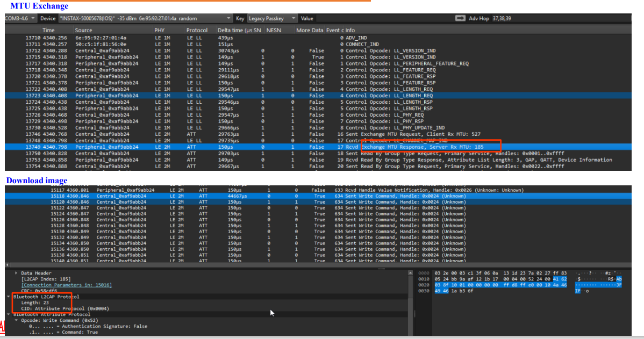644x339 pixels.
Task: Collapse the Bluetooth L2CAP Protocol node
Action: 9,297
